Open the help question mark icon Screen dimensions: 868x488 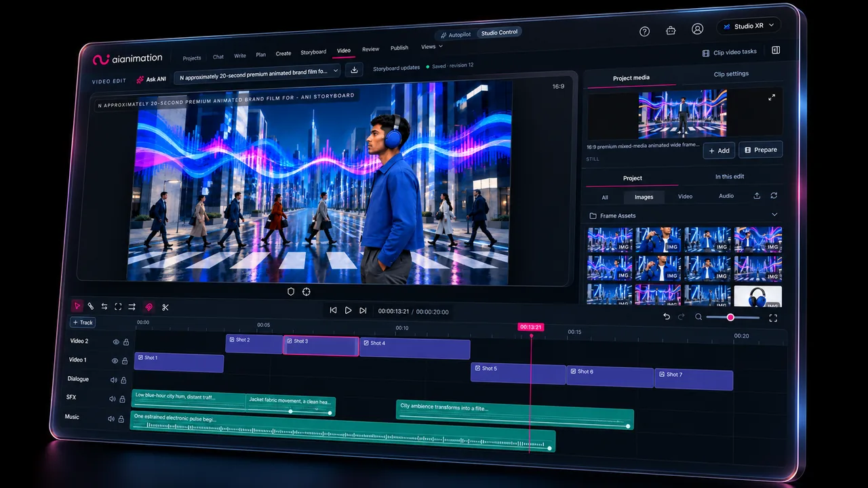coord(644,31)
